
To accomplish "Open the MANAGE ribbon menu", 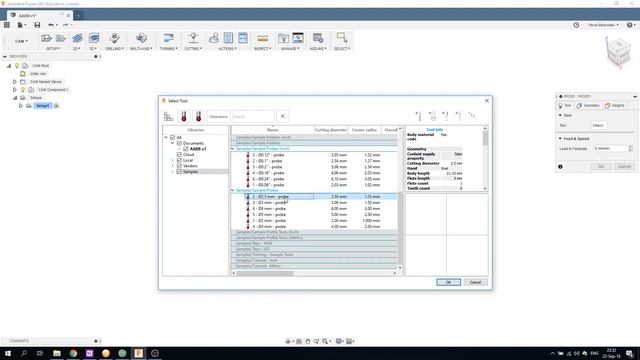I will (290, 49).
